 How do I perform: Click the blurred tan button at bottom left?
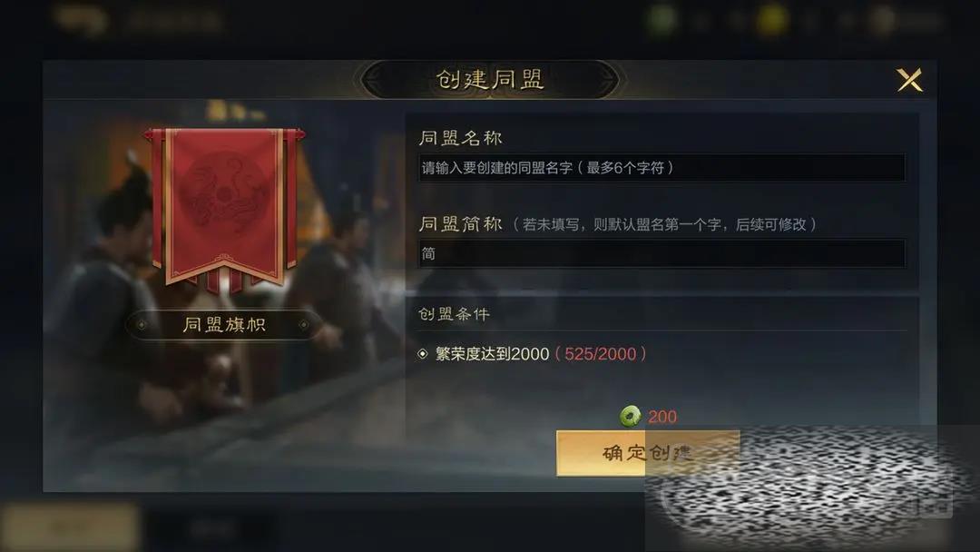click(x=70, y=528)
